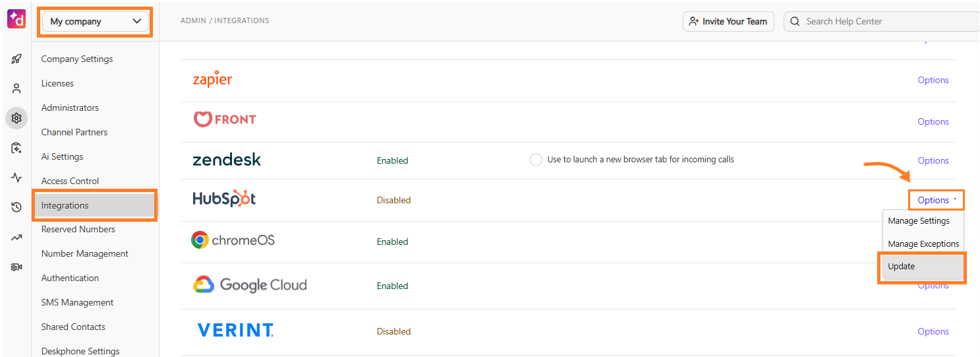
Task: Click the Zendesk logo
Action: [x=227, y=160]
